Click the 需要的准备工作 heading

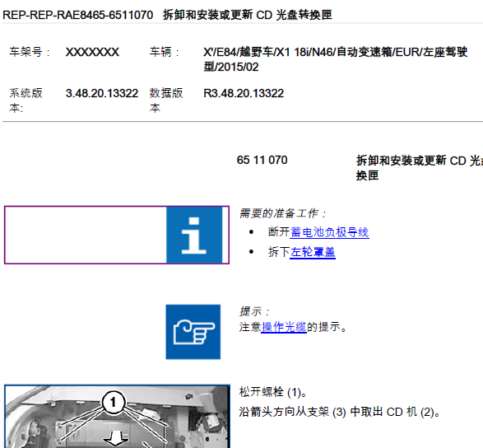(x=283, y=213)
